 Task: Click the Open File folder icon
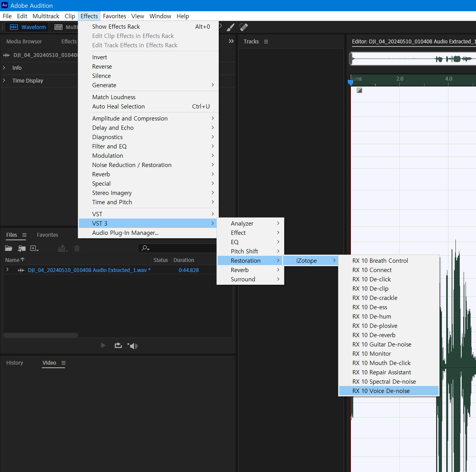(9, 248)
